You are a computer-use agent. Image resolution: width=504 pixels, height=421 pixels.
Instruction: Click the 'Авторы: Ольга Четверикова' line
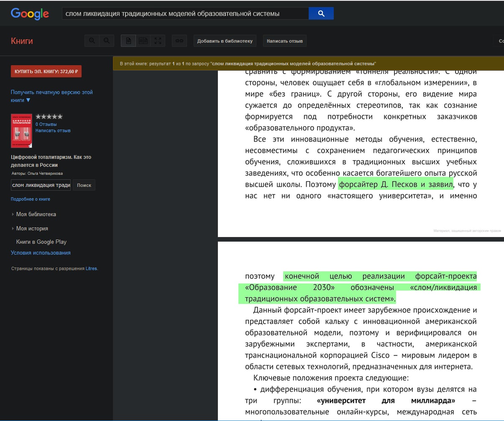click(x=37, y=173)
